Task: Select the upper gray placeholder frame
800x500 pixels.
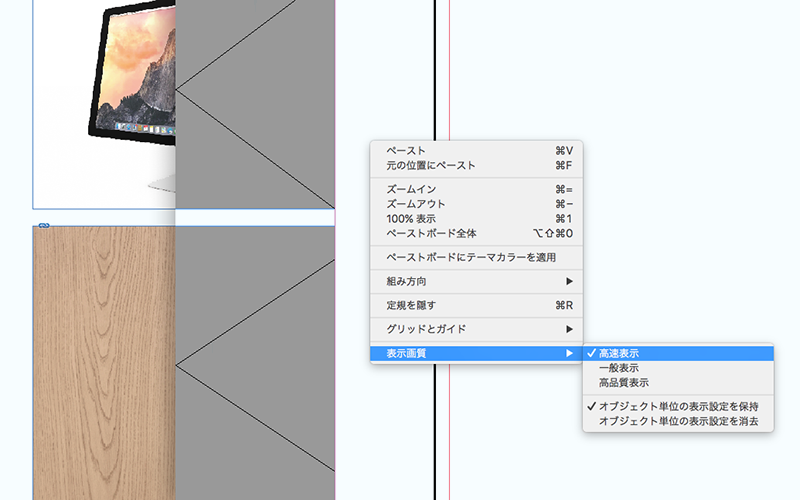Action: coord(255,104)
